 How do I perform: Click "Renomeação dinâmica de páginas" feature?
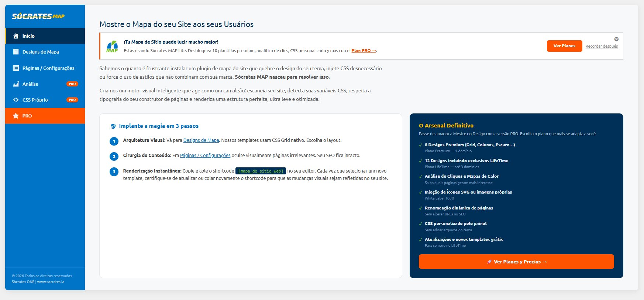[459, 208]
